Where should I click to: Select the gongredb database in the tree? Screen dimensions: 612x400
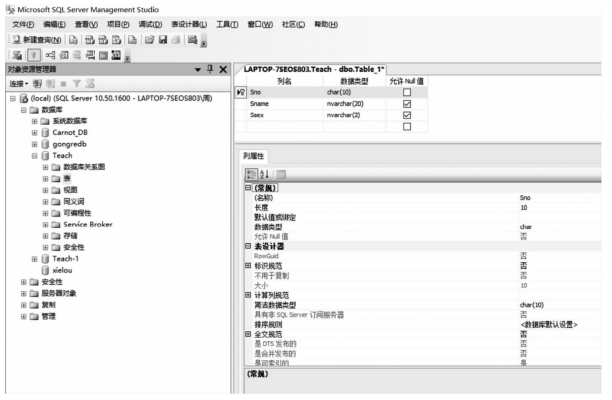coord(69,144)
